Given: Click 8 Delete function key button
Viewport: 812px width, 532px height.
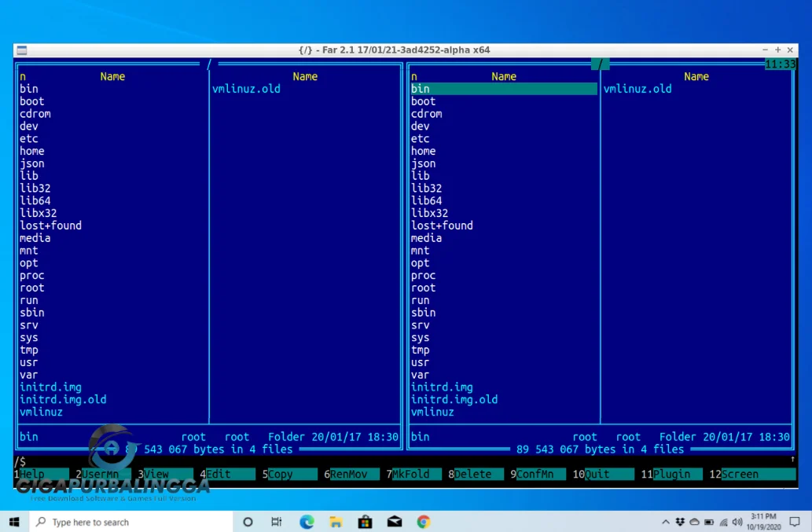Looking at the screenshot, I should click(476, 474).
